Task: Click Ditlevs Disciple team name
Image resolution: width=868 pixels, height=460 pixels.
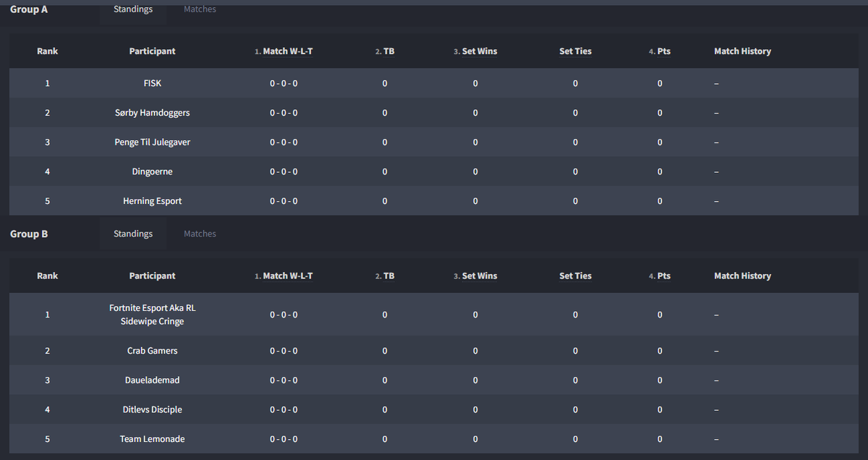Action: [x=153, y=409]
